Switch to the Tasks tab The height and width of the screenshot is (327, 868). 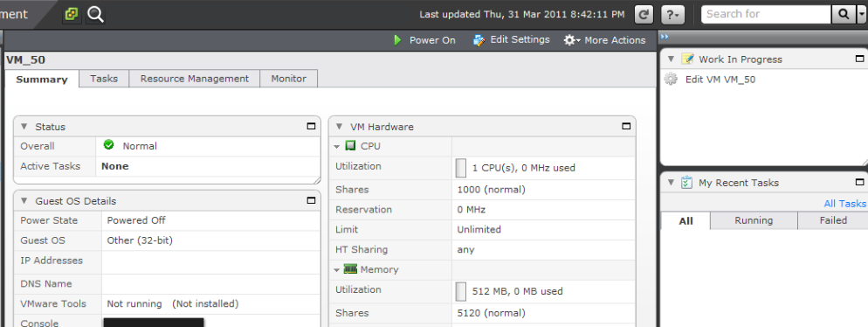pyautogui.click(x=104, y=79)
